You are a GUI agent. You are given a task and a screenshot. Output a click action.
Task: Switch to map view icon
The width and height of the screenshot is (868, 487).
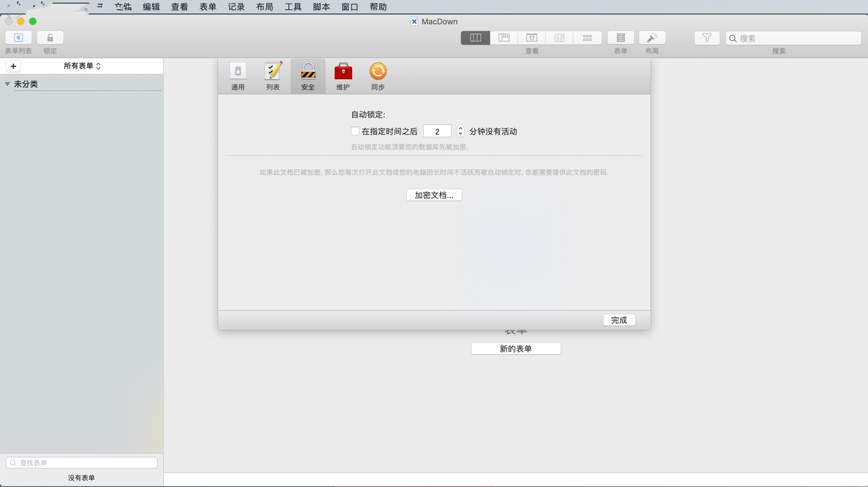pos(559,37)
